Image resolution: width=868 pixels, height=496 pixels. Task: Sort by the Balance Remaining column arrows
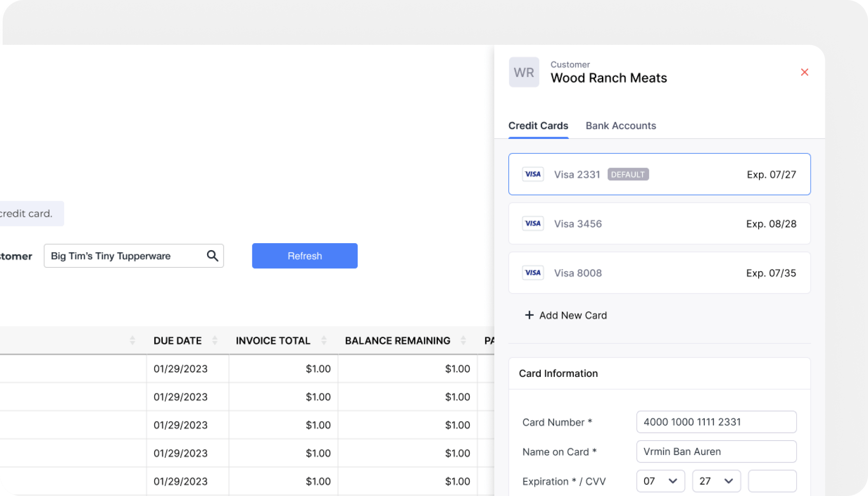point(463,340)
